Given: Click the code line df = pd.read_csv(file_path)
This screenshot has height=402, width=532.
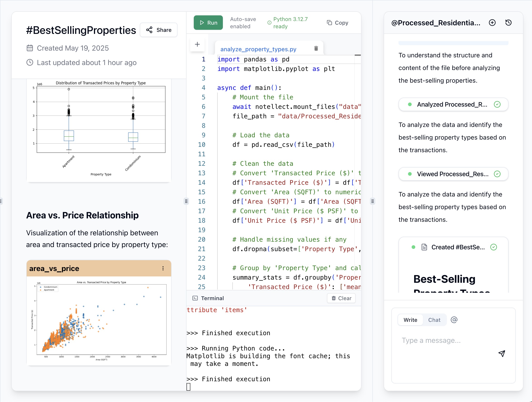Looking at the screenshot, I should point(283,145).
